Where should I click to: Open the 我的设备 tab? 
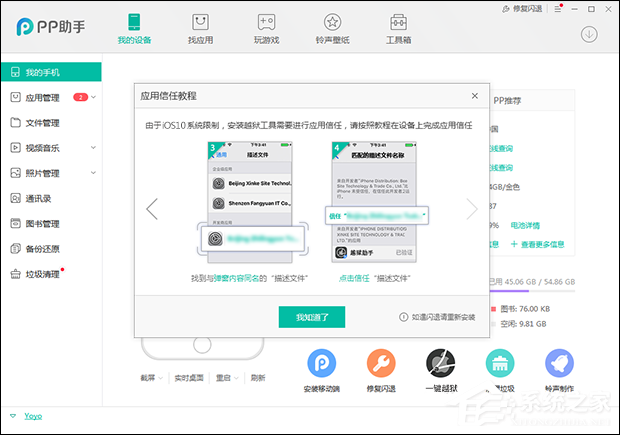click(x=134, y=28)
